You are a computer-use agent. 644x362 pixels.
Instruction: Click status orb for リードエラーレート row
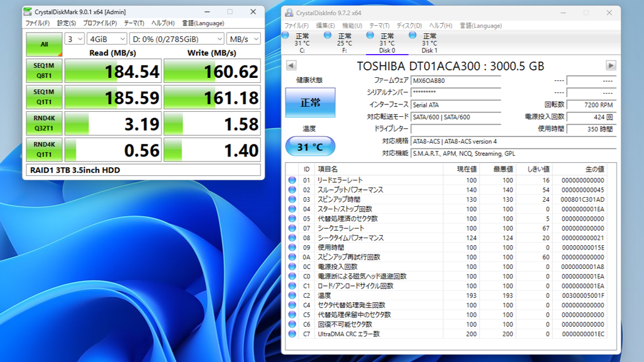(x=292, y=180)
